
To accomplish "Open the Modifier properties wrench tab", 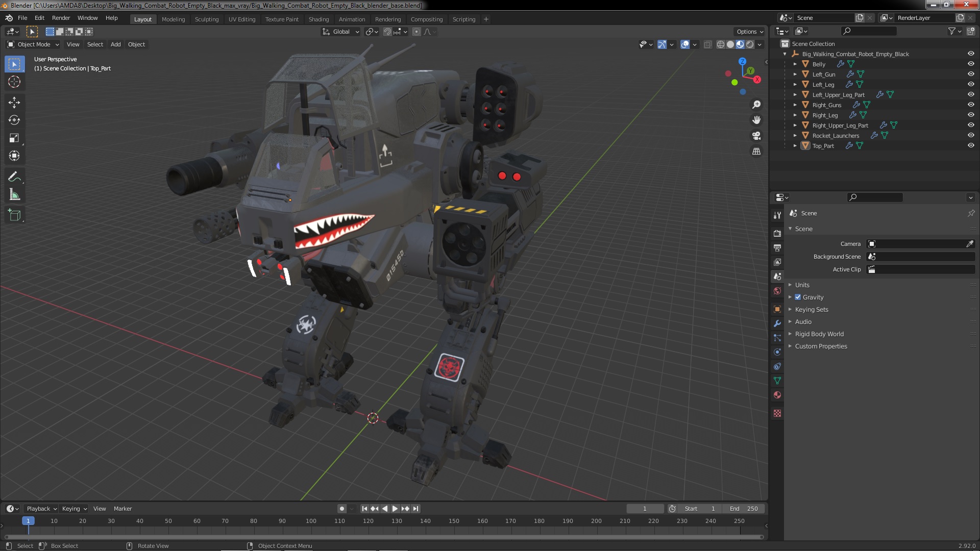I will pyautogui.click(x=777, y=323).
